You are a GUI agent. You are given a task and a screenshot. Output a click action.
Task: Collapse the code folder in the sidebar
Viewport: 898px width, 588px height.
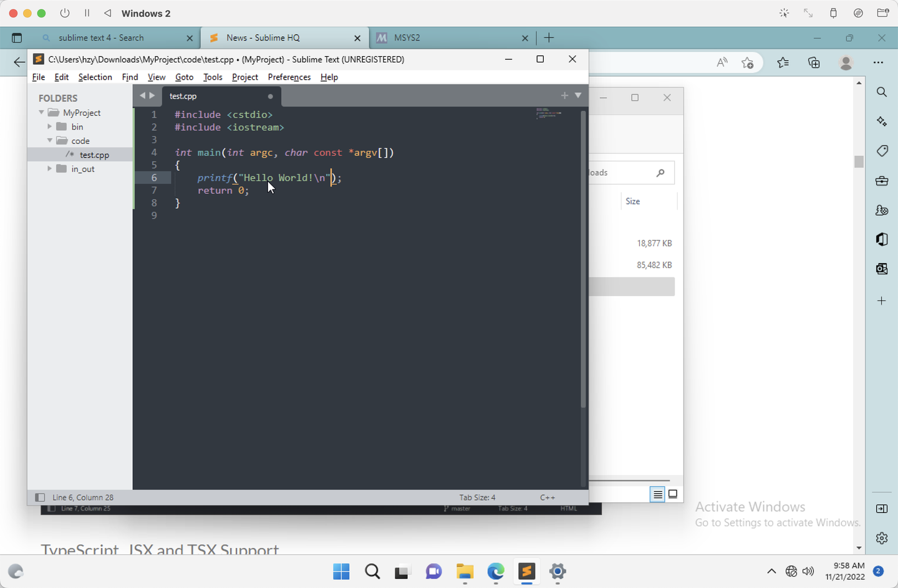click(x=50, y=140)
